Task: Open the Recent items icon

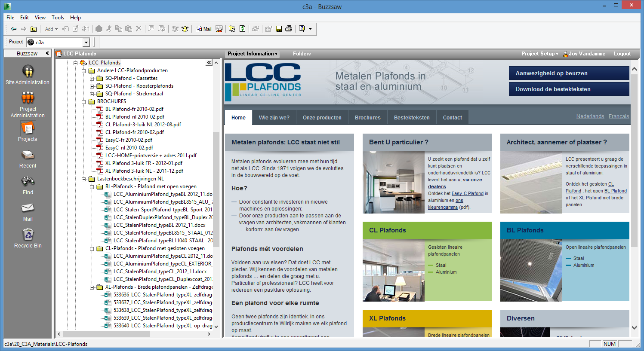Action: 28,159
